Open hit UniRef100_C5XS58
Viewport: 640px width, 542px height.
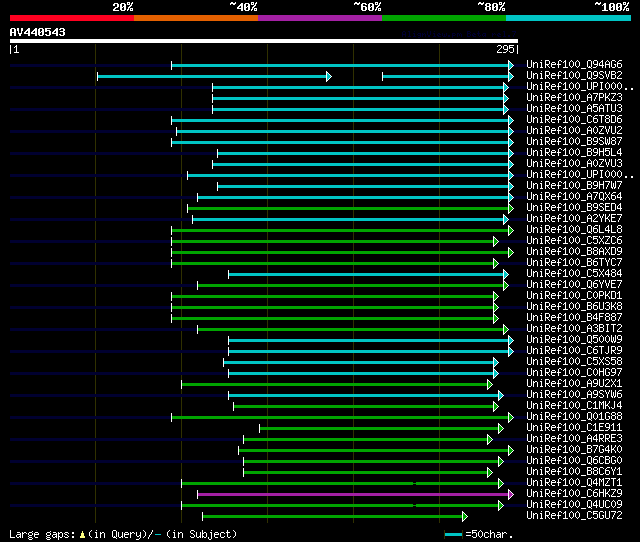pyautogui.click(x=574, y=362)
